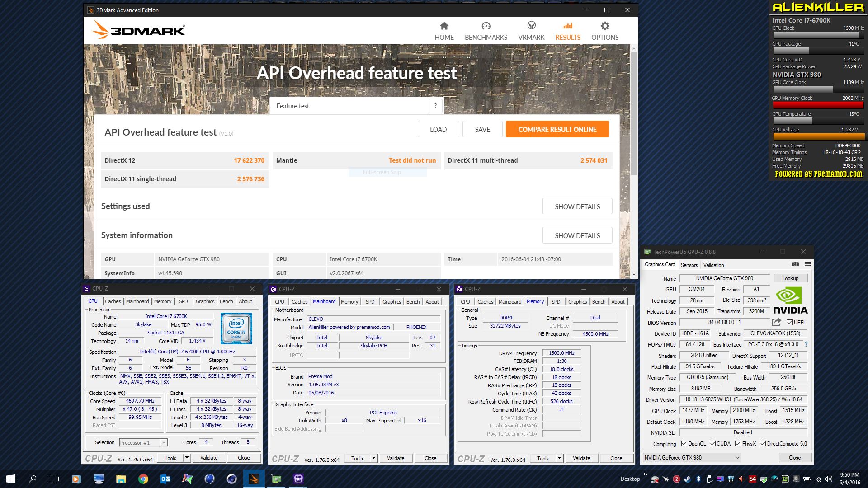Click the DirectX 12 score 17 622 370
This screenshot has height=488, width=868.
click(x=249, y=160)
